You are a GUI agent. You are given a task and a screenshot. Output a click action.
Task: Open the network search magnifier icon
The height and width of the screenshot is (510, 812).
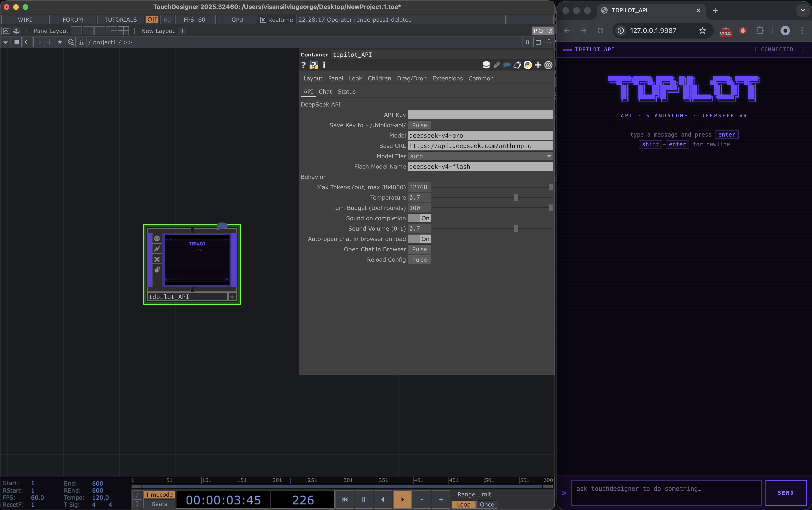[71, 42]
